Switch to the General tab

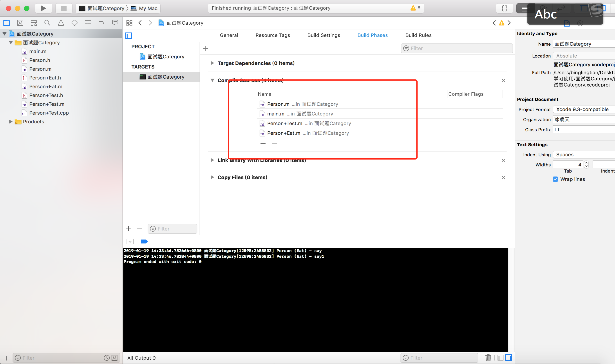tap(229, 35)
